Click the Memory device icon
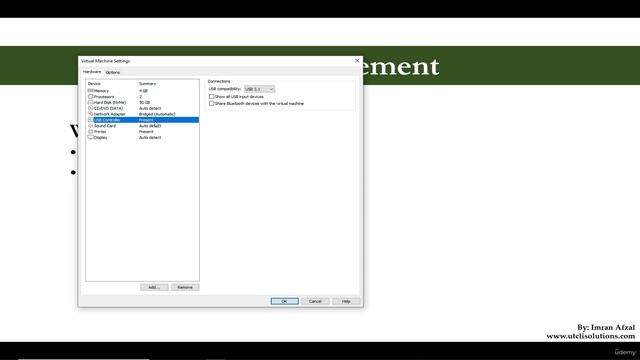 (x=91, y=91)
